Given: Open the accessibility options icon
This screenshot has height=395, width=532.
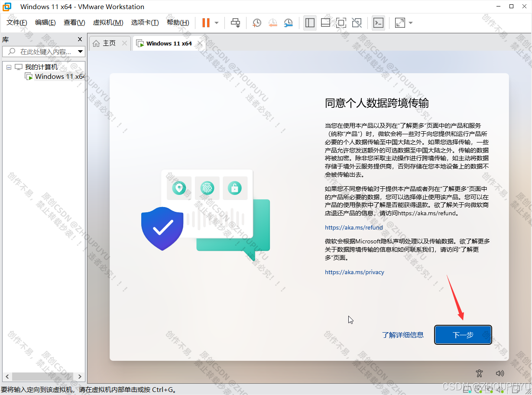Looking at the screenshot, I should 479,373.
